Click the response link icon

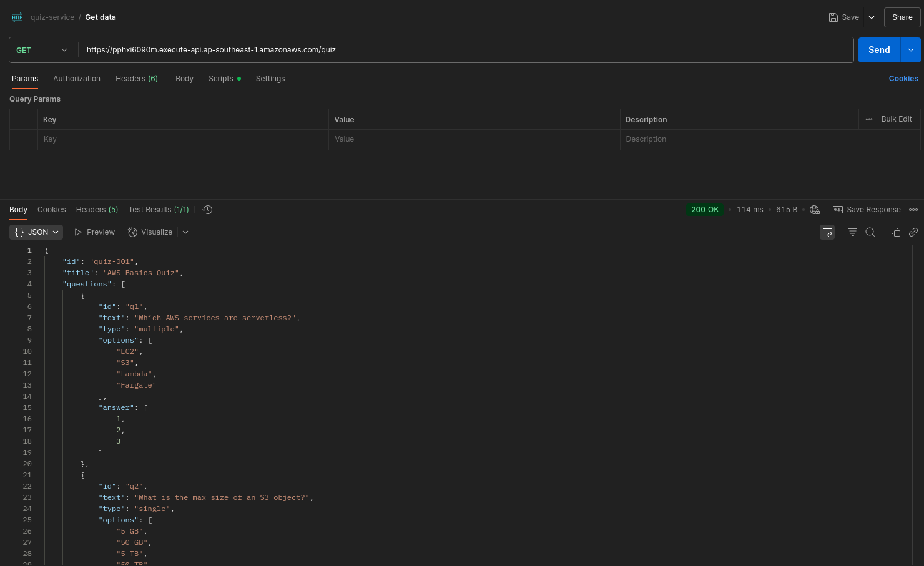[913, 232]
